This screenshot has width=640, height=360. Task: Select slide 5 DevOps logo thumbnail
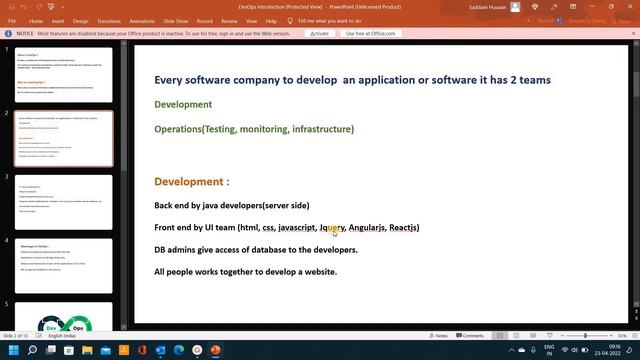point(64,317)
